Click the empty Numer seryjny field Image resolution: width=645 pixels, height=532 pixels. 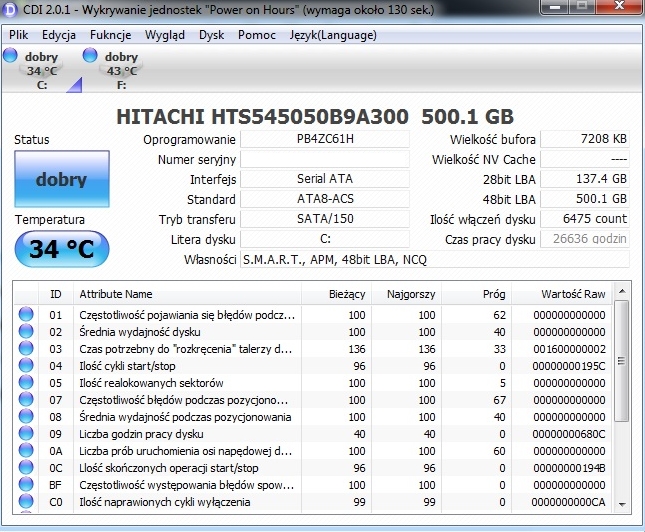click(x=325, y=159)
